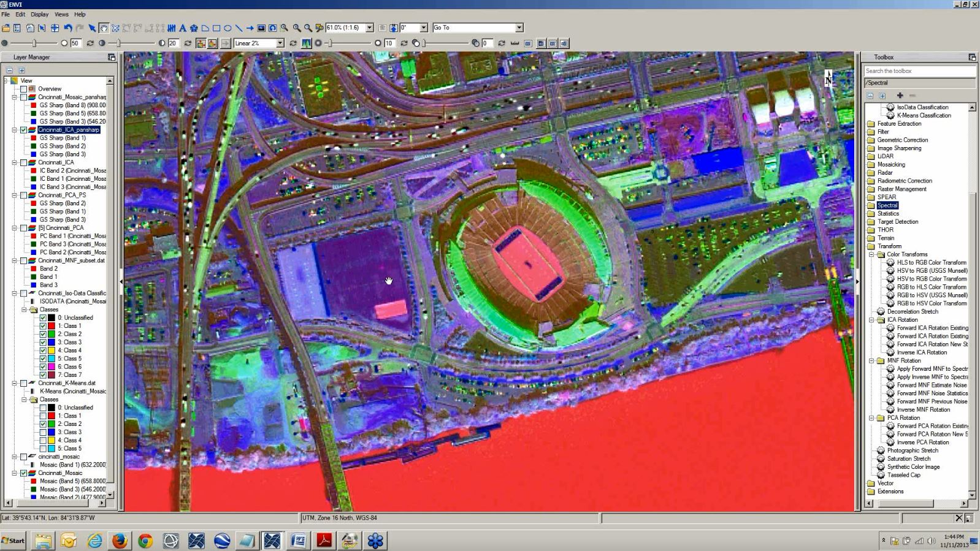Select the Ellipse annotation tool
The height and width of the screenshot is (551, 980).
pyautogui.click(x=228, y=28)
